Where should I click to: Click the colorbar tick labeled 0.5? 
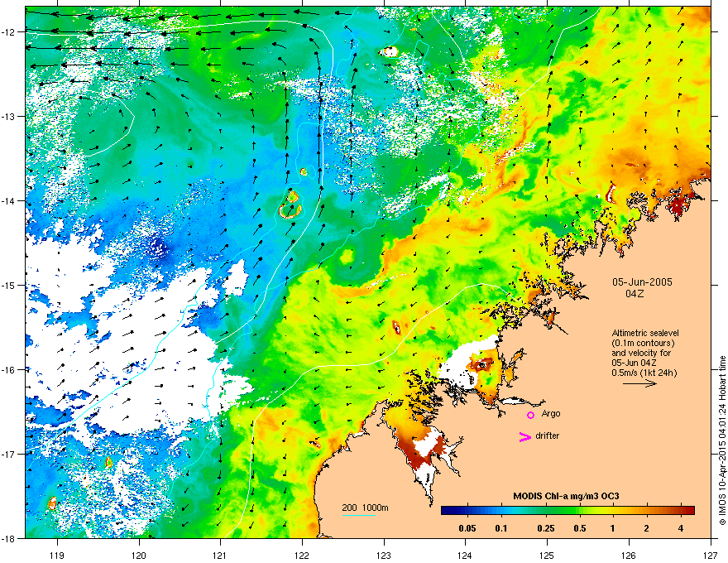579,528
